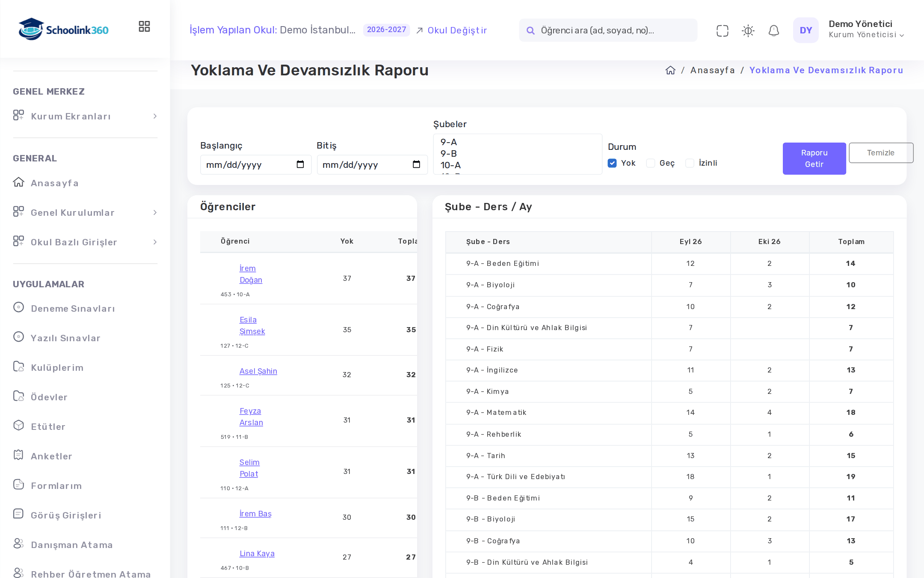Open notifications bell
The width and height of the screenshot is (924, 578).
pyautogui.click(x=773, y=30)
